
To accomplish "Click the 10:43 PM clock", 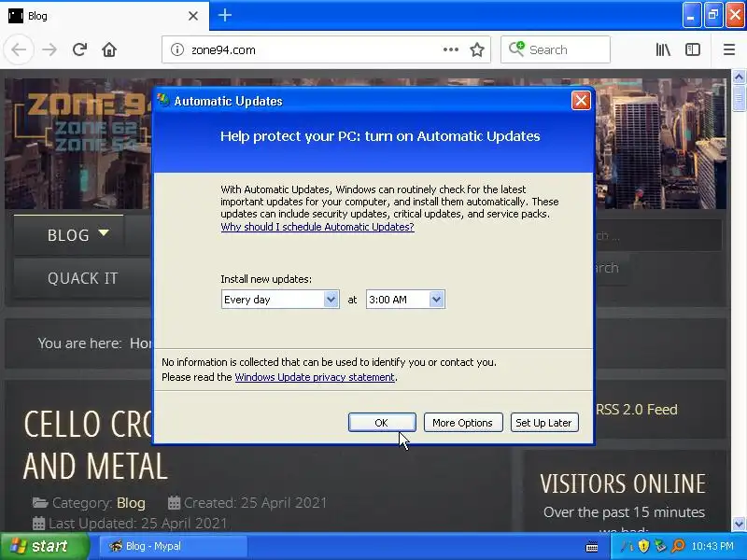I will click(712, 546).
